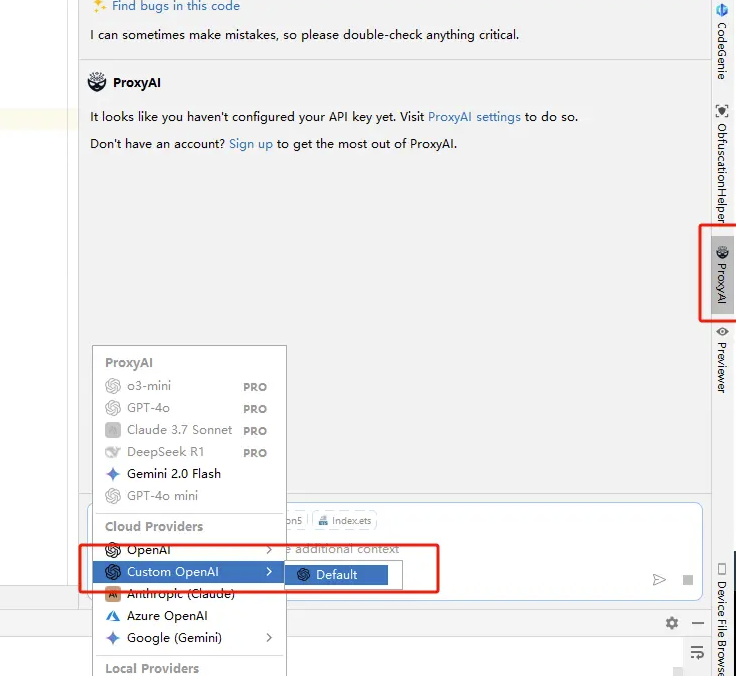This screenshot has height=676, width=736.
Task: Click the Google Gemini sparkle icon
Action: [x=113, y=638]
